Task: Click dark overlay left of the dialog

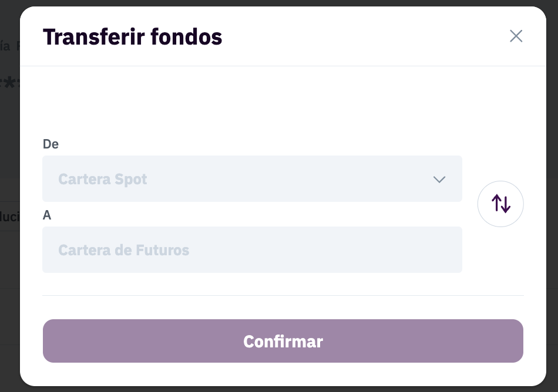Action: [9, 124]
